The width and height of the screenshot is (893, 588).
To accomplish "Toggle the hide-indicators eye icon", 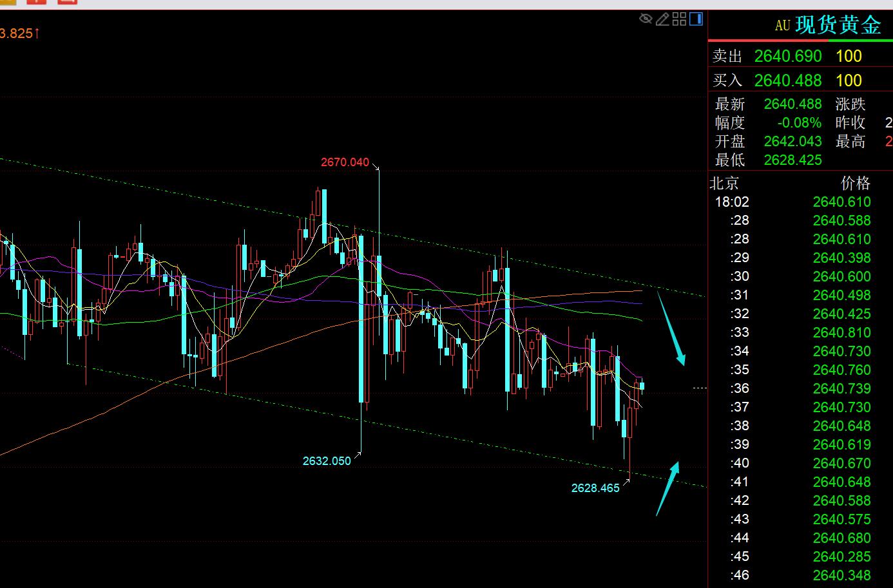I will [x=646, y=19].
